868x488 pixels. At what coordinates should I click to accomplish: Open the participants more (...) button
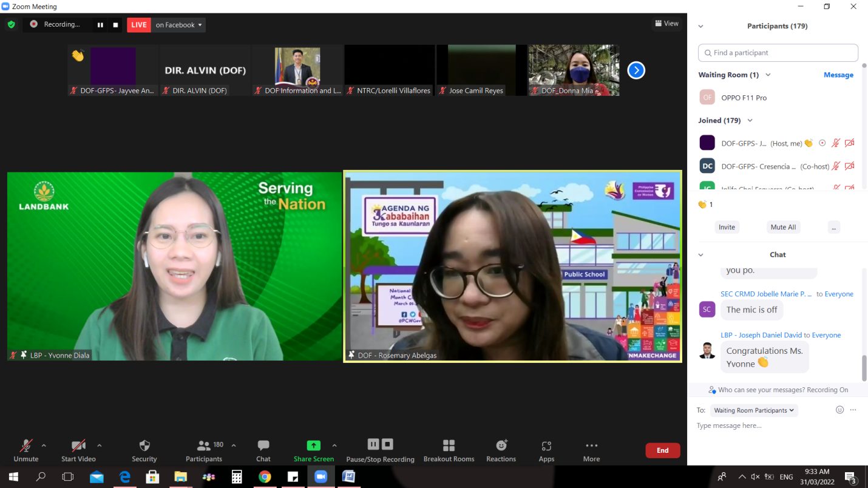coord(834,227)
